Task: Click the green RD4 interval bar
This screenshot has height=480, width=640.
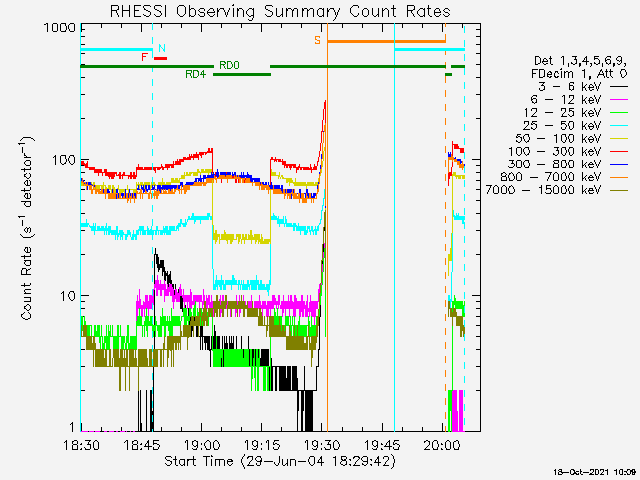Action: 242,74
